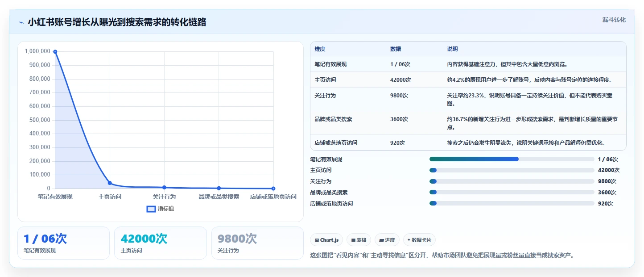Click the 店铺或落地页访问 x-axis label
The height and width of the screenshot is (277, 644).
point(273,197)
